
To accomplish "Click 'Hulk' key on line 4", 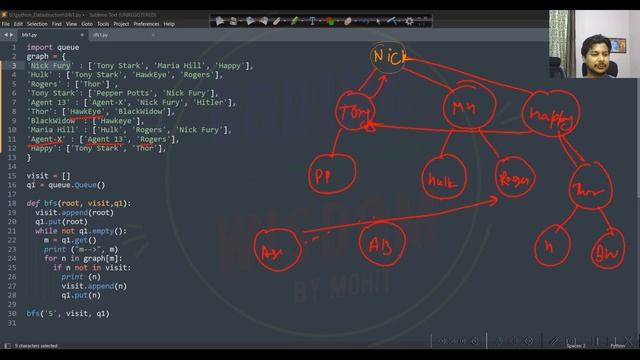I will pyautogui.click(x=40, y=75).
